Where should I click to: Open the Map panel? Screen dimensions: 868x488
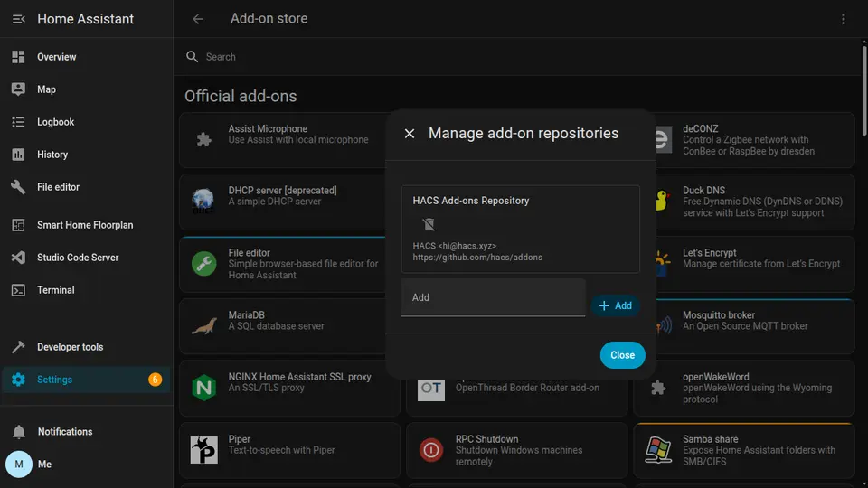87,89
